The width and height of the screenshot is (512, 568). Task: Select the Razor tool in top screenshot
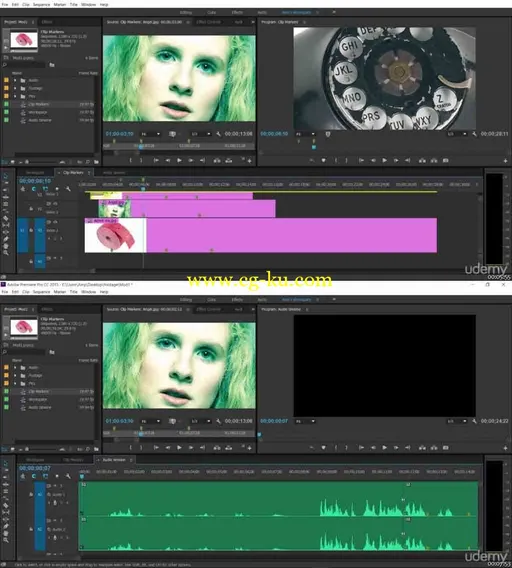pyautogui.click(x=5, y=218)
